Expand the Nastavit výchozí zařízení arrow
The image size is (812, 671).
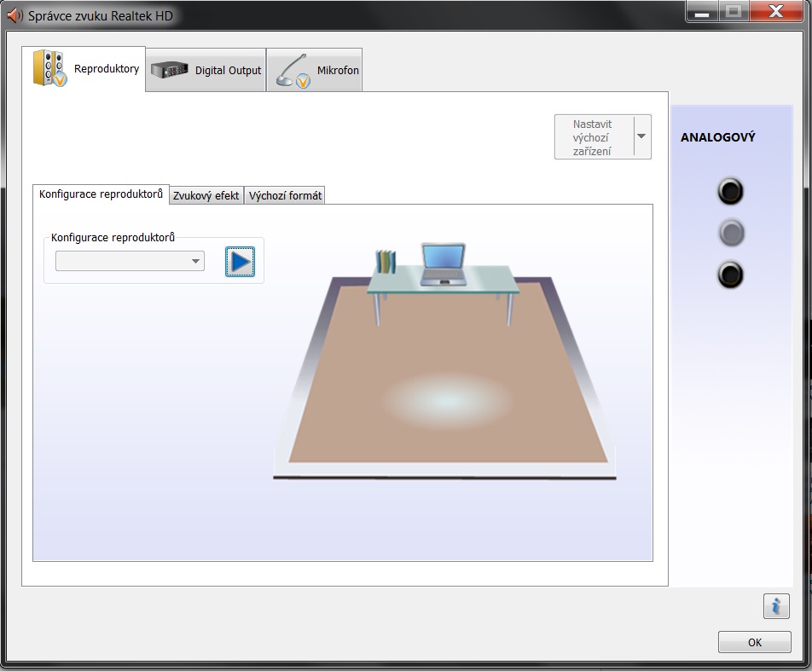(x=641, y=136)
